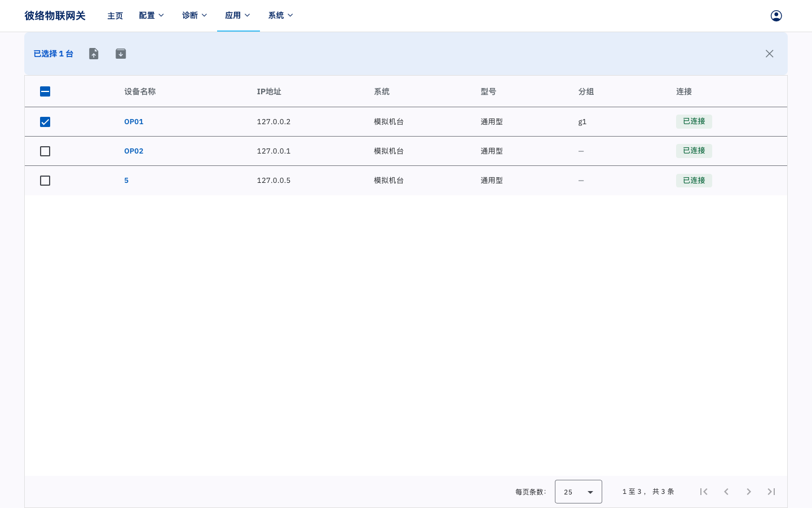This screenshot has width=812, height=508.
Task: Open the user account icon
Action: click(776, 16)
